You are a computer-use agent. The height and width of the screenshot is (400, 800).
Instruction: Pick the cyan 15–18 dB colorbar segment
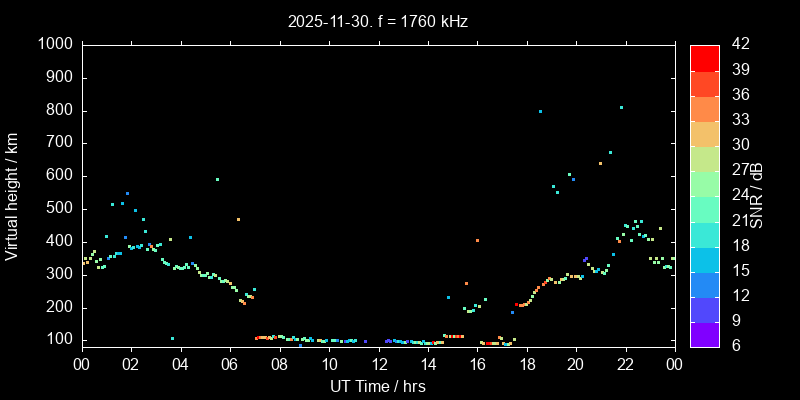tap(704, 259)
